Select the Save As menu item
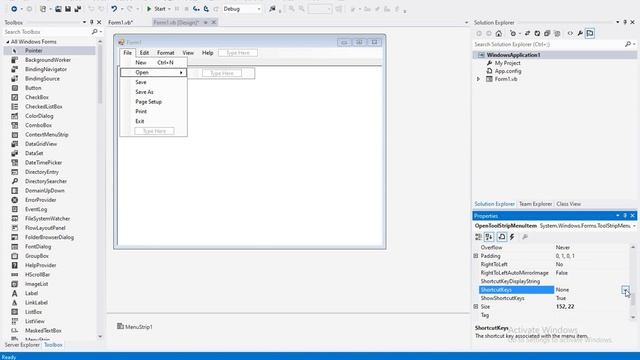Screen dimensions: 640x360 click(153, 92)
